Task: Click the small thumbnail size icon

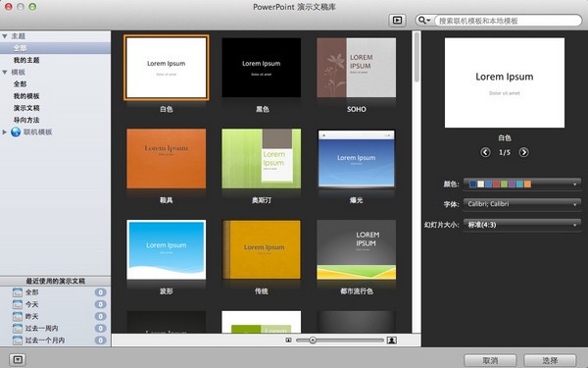Action: (x=288, y=341)
